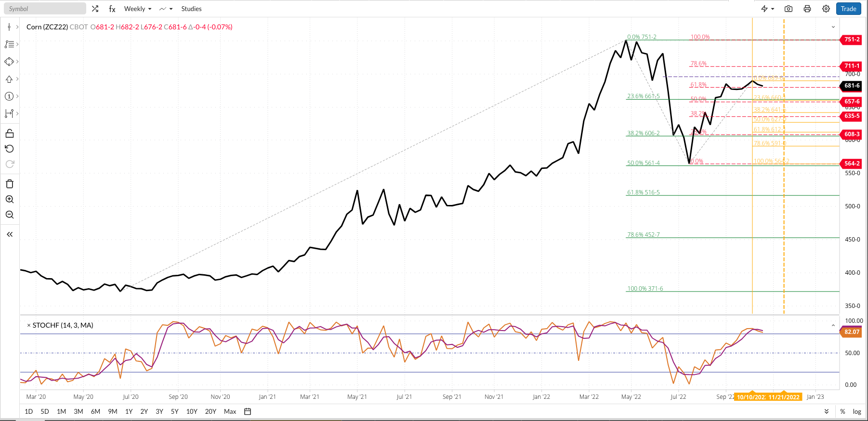Click the Corn (ZCZ22) symbol title

coord(47,27)
